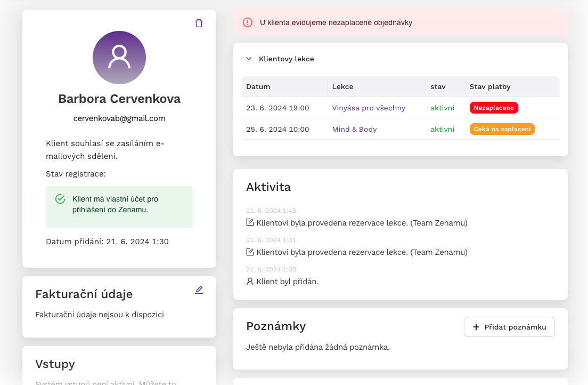Click aktivní status in the Vinyása row

[442, 108]
